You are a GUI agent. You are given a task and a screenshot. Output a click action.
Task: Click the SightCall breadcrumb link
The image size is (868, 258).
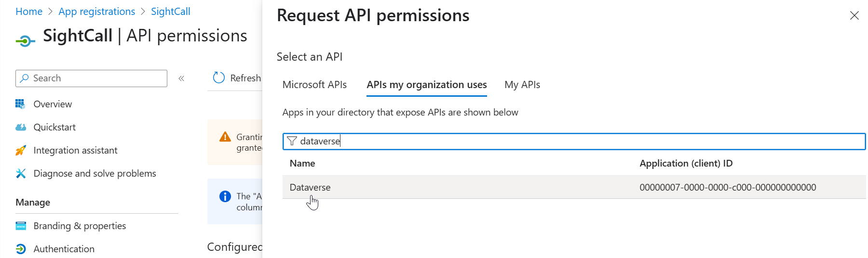(x=171, y=12)
